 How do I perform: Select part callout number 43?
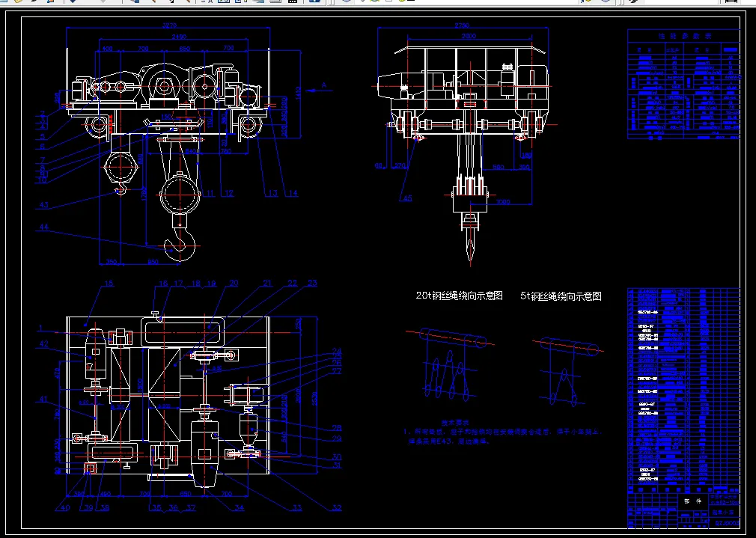point(44,205)
